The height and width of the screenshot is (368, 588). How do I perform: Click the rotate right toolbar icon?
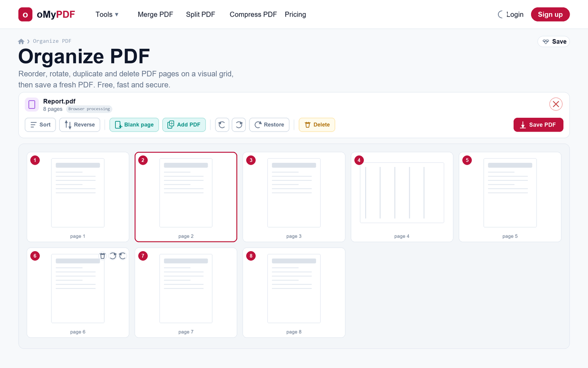coord(239,125)
